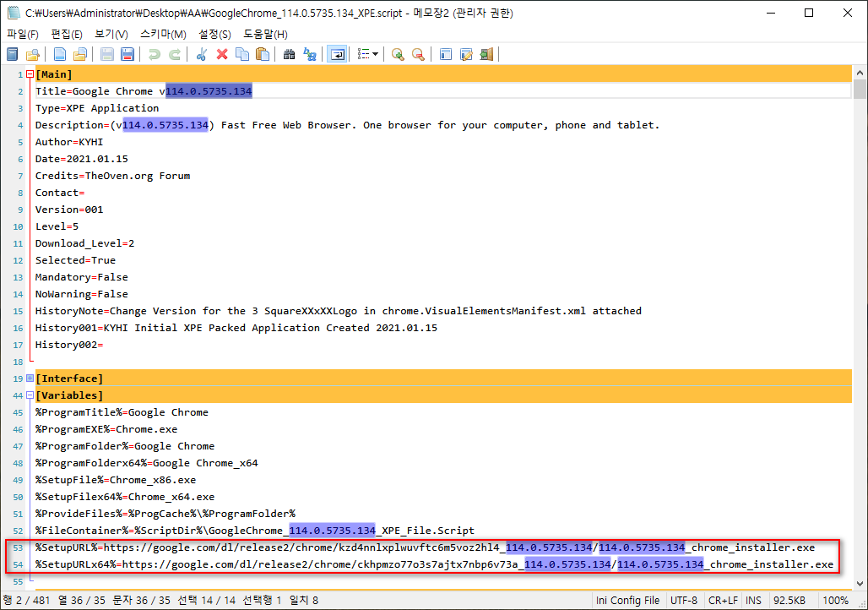The image size is (868, 610).
Task: Click the folder with magnifier browse icon
Action: click(33, 54)
